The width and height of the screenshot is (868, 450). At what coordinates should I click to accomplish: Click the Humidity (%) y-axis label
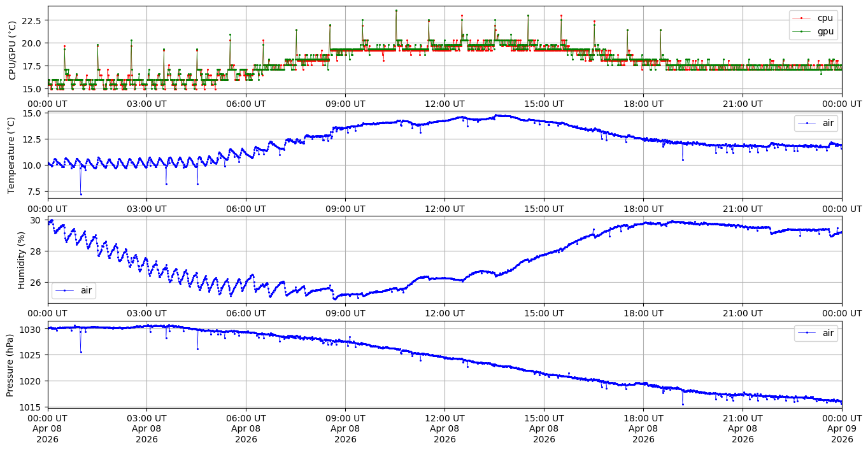coord(21,260)
